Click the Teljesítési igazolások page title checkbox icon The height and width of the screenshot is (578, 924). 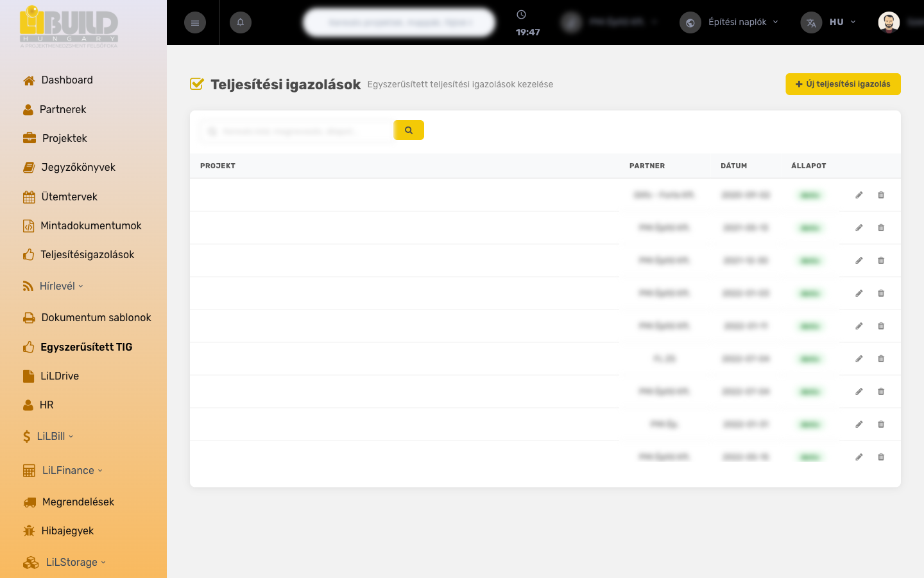196,84
